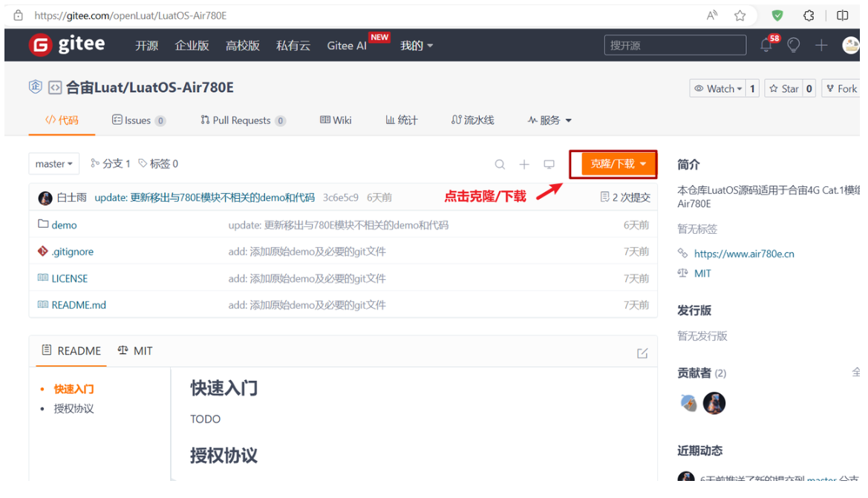Open the README.md file
This screenshot has height=498, width=868.
79,305
